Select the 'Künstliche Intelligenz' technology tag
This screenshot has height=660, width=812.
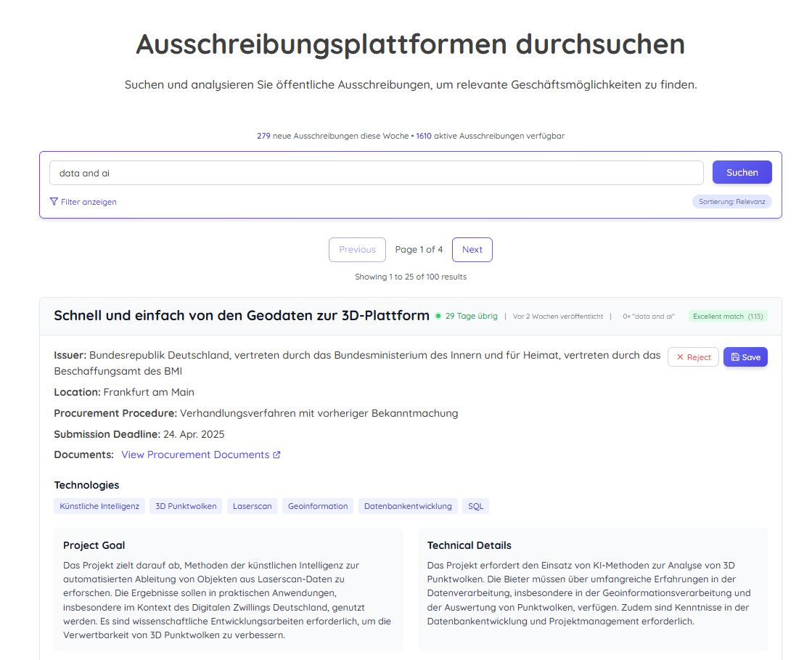[99, 506]
